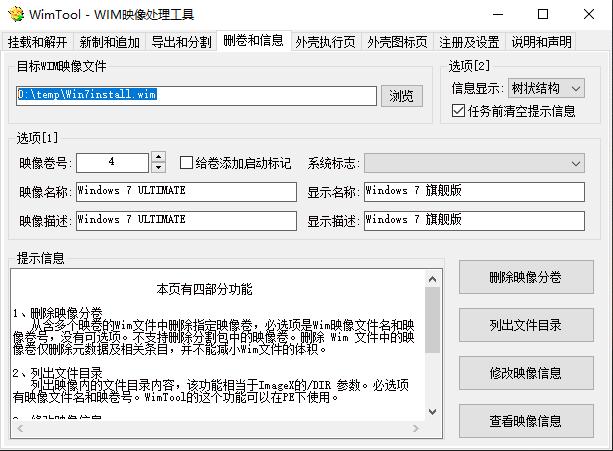Expand the 系统标志 dropdown

[x=474, y=163]
